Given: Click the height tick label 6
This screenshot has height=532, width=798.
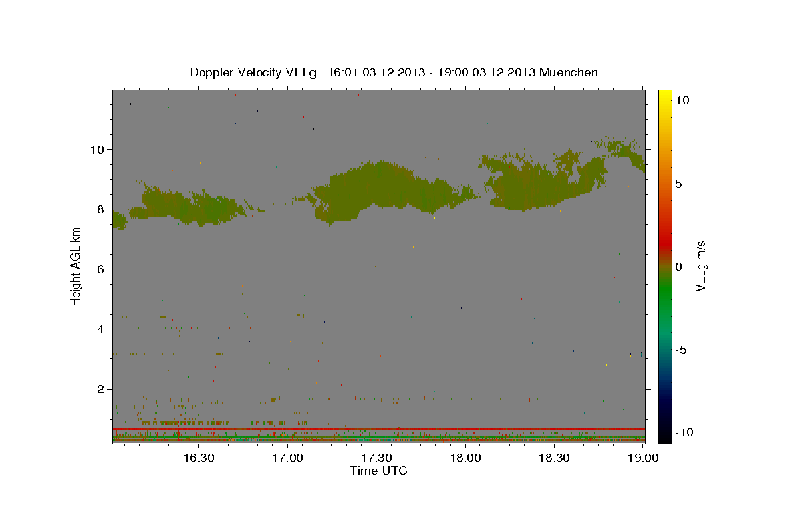Looking at the screenshot, I should (x=101, y=269).
